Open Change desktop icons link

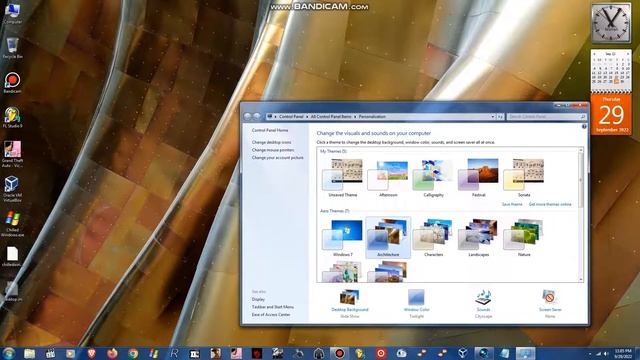[x=271, y=142]
